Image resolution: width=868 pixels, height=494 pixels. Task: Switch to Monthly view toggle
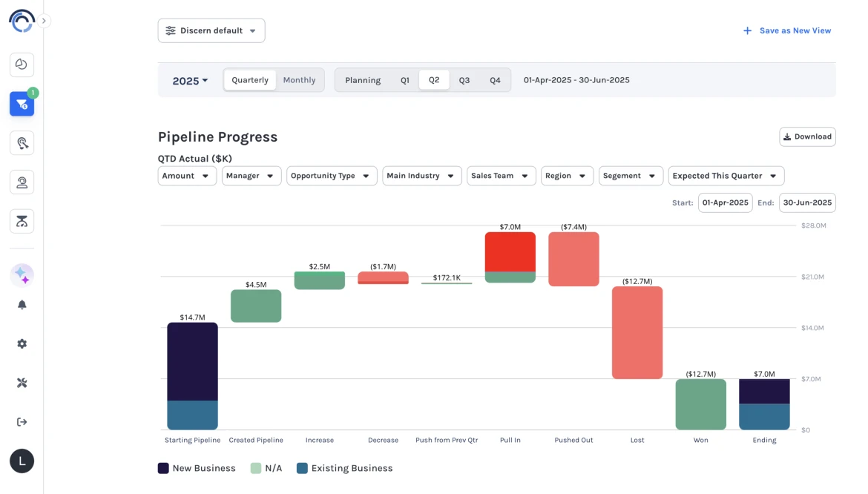(x=299, y=80)
